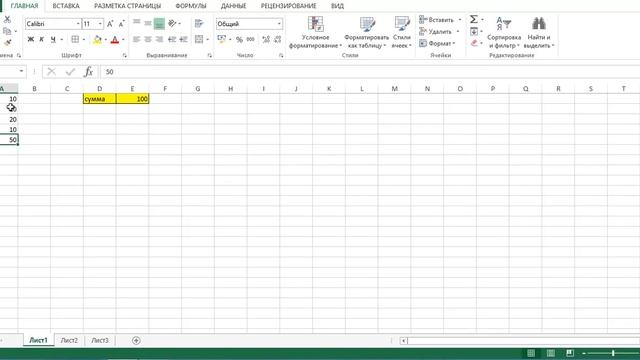The height and width of the screenshot is (360, 640).
Task: Expand borders dropdown arrow
Action: 84,40
